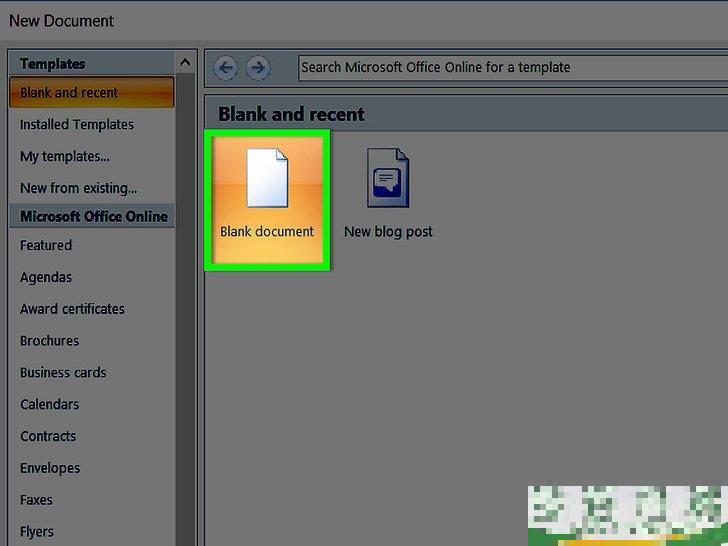Select Envelopes template category
Image resolution: width=728 pixels, height=546 pixels.
(50, 468)
